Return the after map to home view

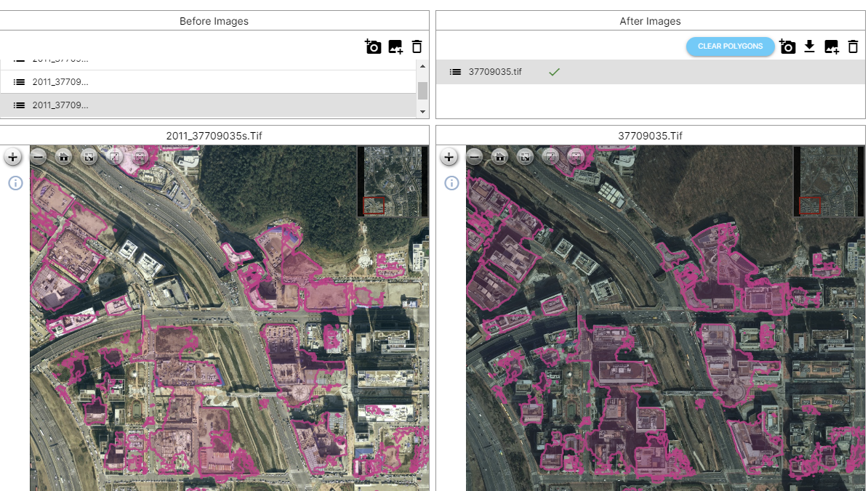[x=499, y=156]
